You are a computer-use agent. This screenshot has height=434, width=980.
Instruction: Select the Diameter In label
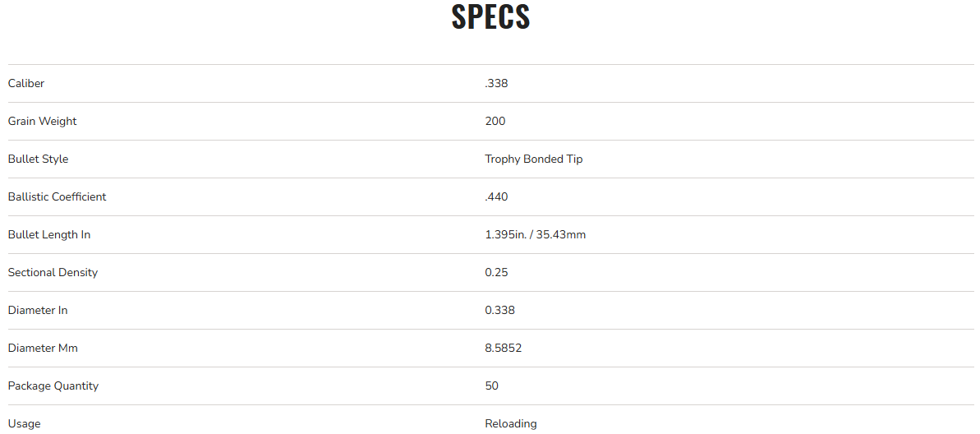(x=38, y=310)
